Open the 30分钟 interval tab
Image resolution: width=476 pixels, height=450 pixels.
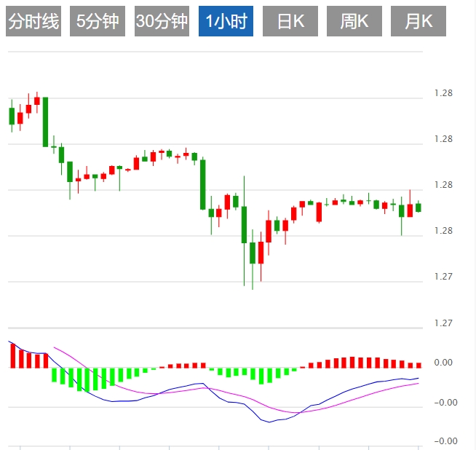(161, 22)
